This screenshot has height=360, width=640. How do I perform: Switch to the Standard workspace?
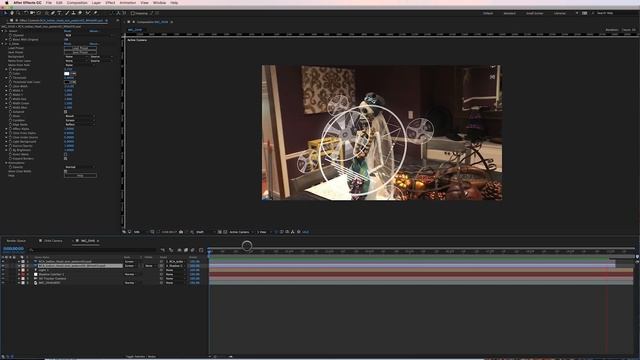(509, 13)
